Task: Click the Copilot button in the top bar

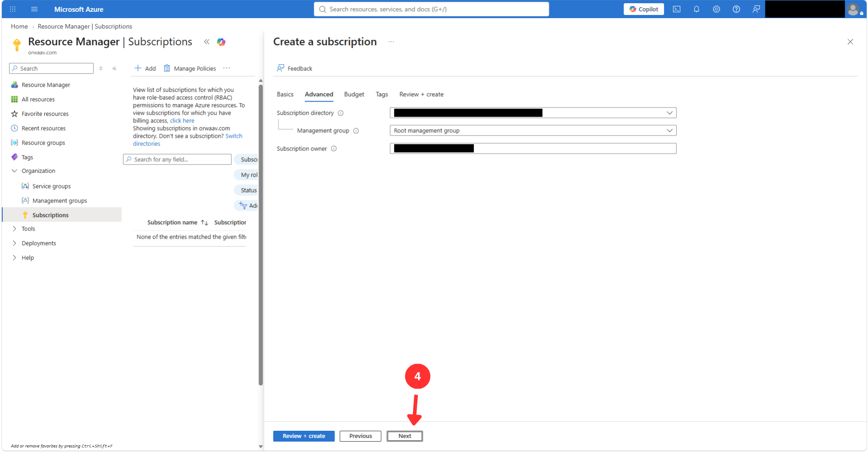Action: tap(644, 9)
